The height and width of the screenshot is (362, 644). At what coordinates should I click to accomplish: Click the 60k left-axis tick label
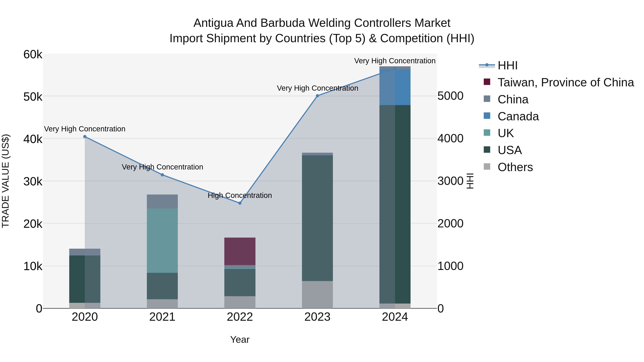[33, 55]
